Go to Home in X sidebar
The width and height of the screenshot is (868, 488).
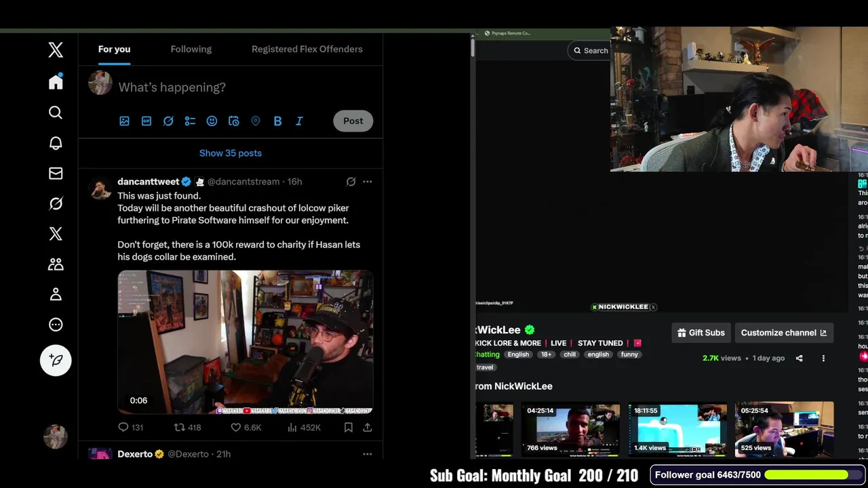coord(56,82)
